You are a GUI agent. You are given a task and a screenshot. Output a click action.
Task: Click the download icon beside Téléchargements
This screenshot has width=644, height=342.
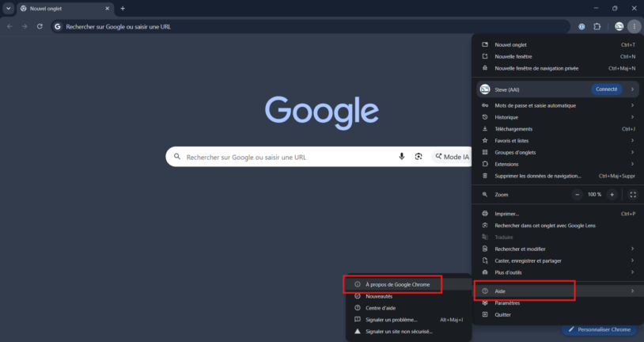pyautogui.click(x=485, y=129)
